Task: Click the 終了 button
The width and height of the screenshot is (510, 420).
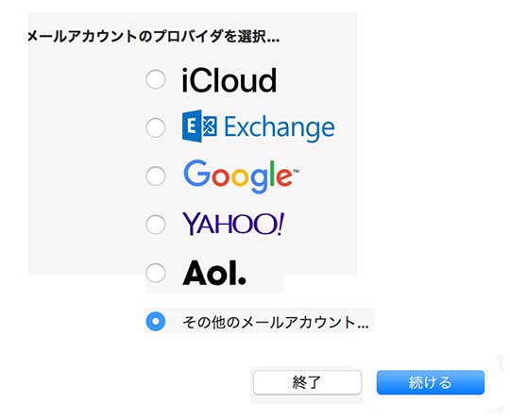Action: [x=307, y=382]
